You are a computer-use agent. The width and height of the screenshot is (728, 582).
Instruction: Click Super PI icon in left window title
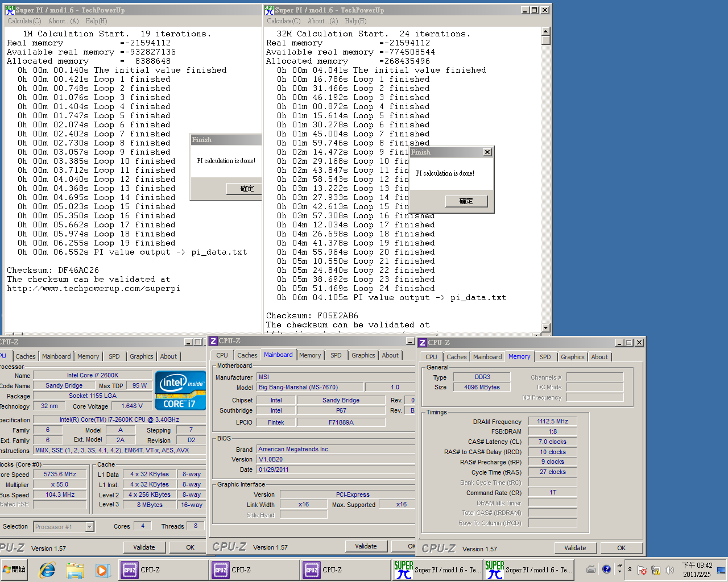click(9, 10)
